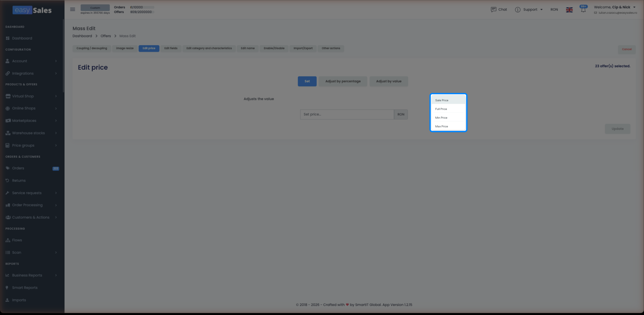Click the red Cancel button
This screenshot has width=644, height=315.
tap(627, 49)
